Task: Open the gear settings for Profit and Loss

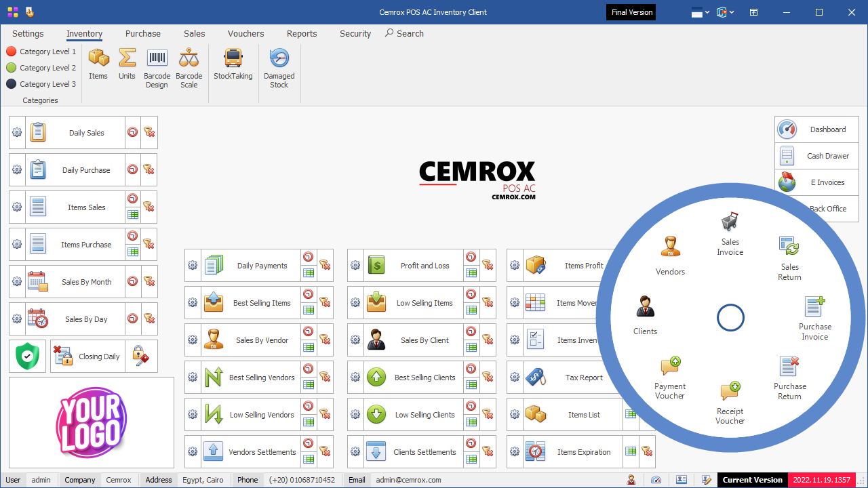Action: [x=355, y=266]
